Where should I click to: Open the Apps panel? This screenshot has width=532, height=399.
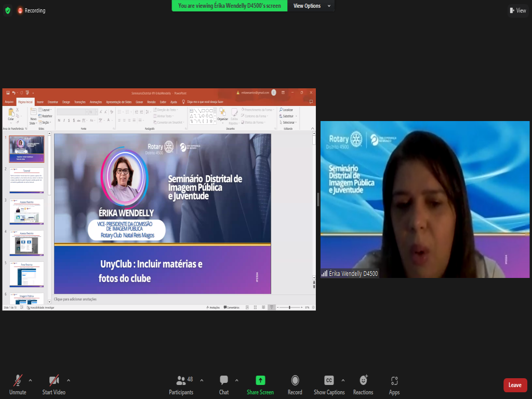click(x=394, y=381)
